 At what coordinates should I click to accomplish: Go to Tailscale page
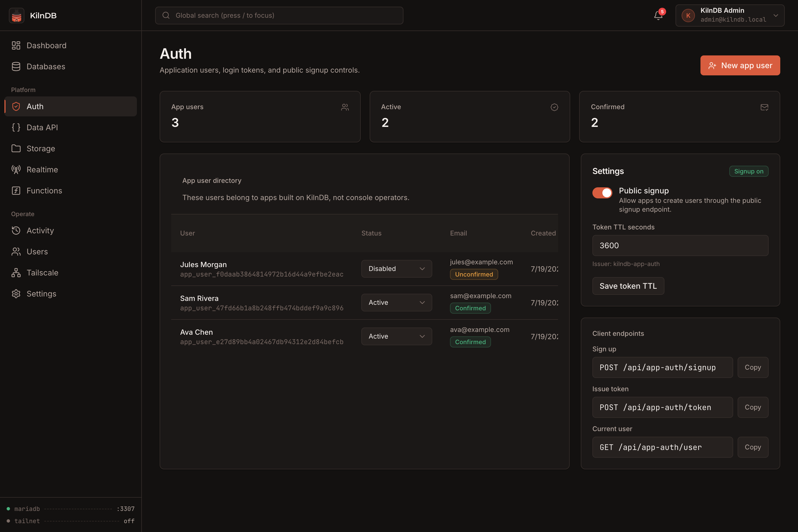(x=71, y=273)
